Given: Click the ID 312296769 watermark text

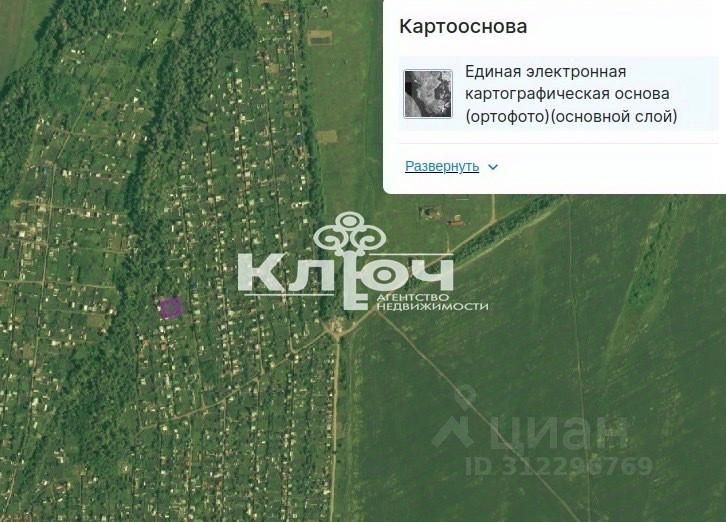Looking at the screenshot, I should (559, 466).
